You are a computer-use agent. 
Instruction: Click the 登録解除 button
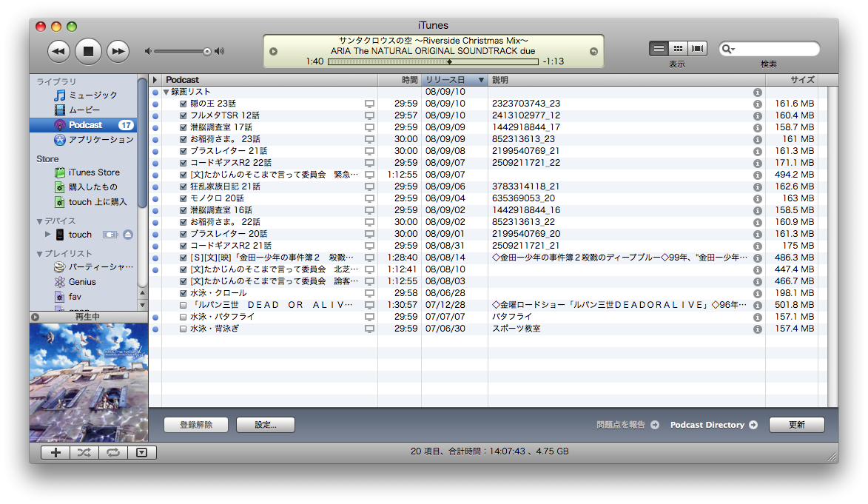point(196,425)
